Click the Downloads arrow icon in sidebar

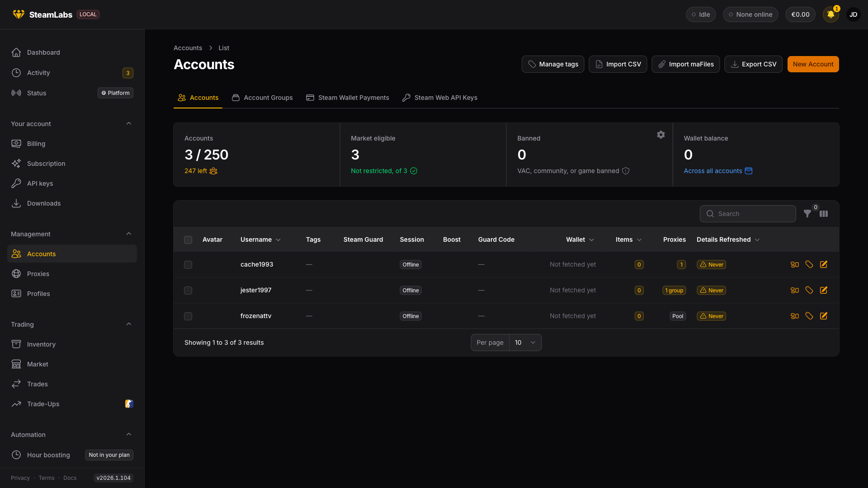16,203
